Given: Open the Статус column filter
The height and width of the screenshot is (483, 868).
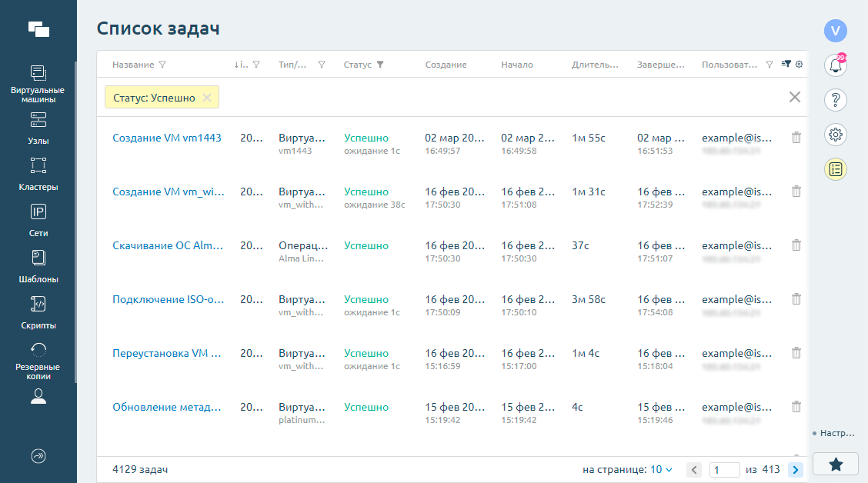Looking at the screenshot, I should pyautogui.click(x=380, y=65).
